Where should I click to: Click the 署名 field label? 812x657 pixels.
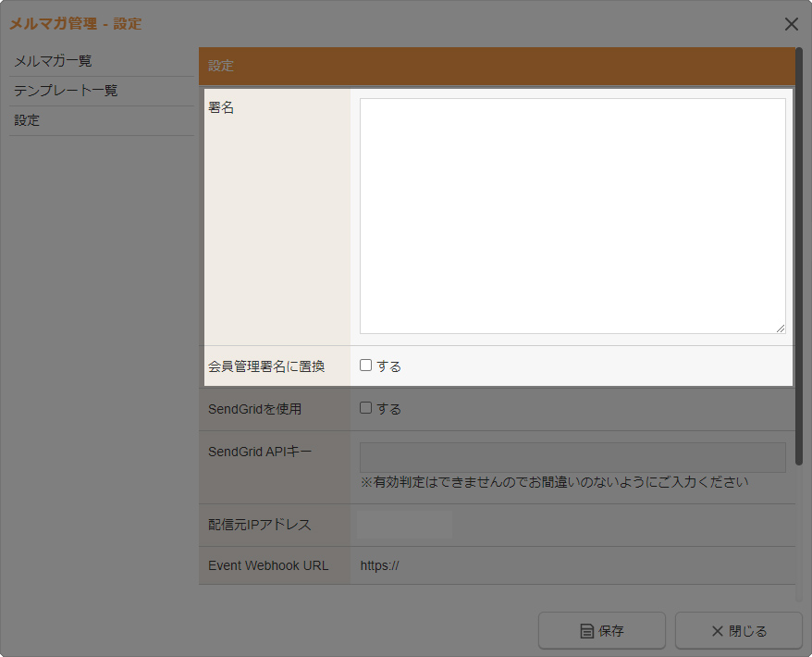221,107
